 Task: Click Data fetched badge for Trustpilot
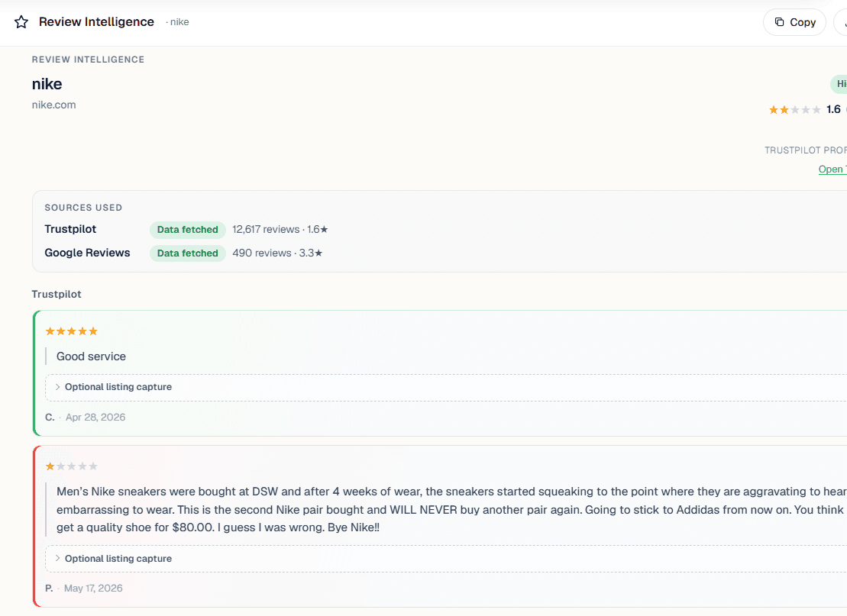187,230
